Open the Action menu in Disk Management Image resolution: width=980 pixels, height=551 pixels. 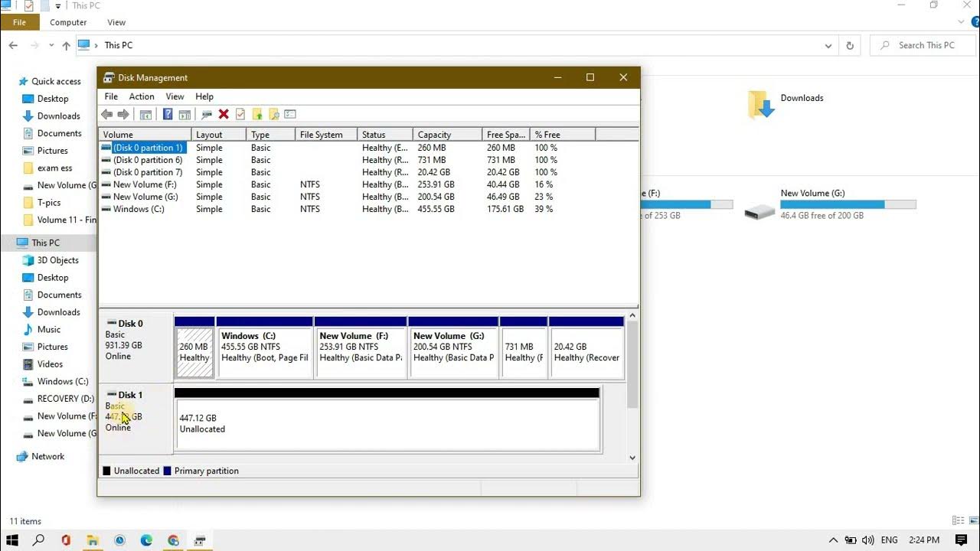142,96
